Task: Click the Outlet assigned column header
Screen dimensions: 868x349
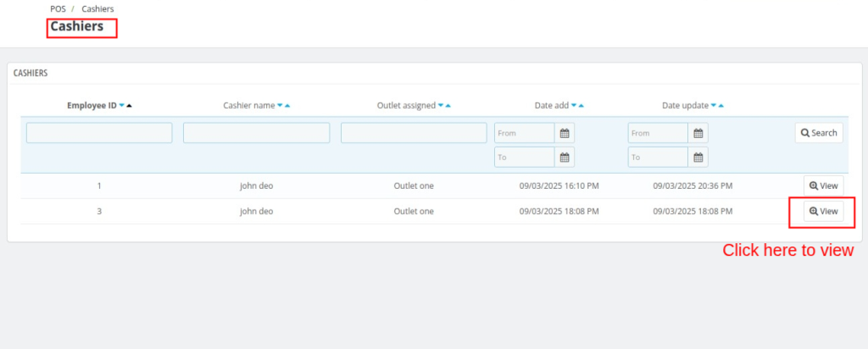Action: tap(406, 106)
